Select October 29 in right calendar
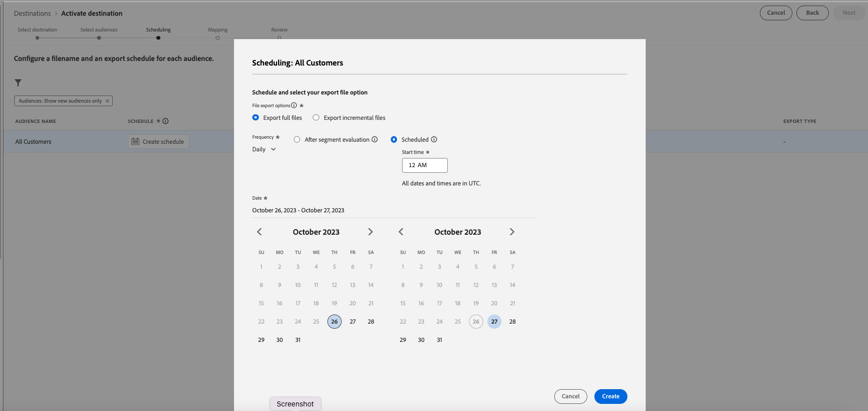 (x=403, y=340)
